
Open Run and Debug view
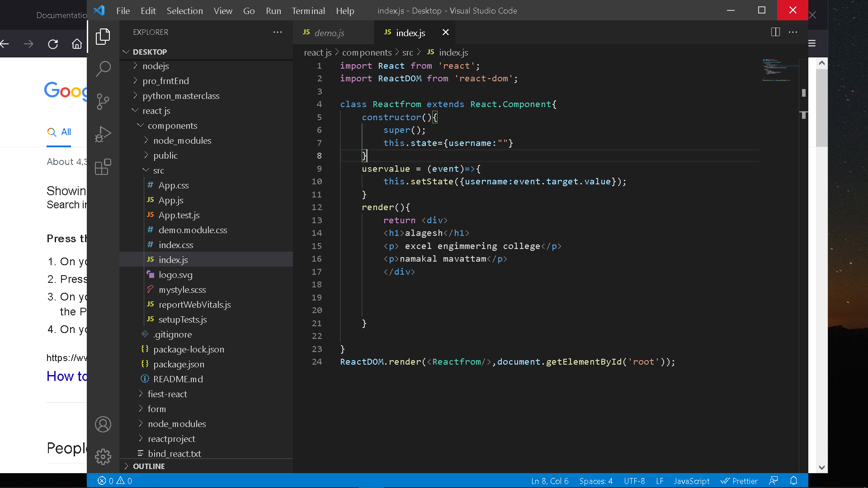click(x=103, y=134)
